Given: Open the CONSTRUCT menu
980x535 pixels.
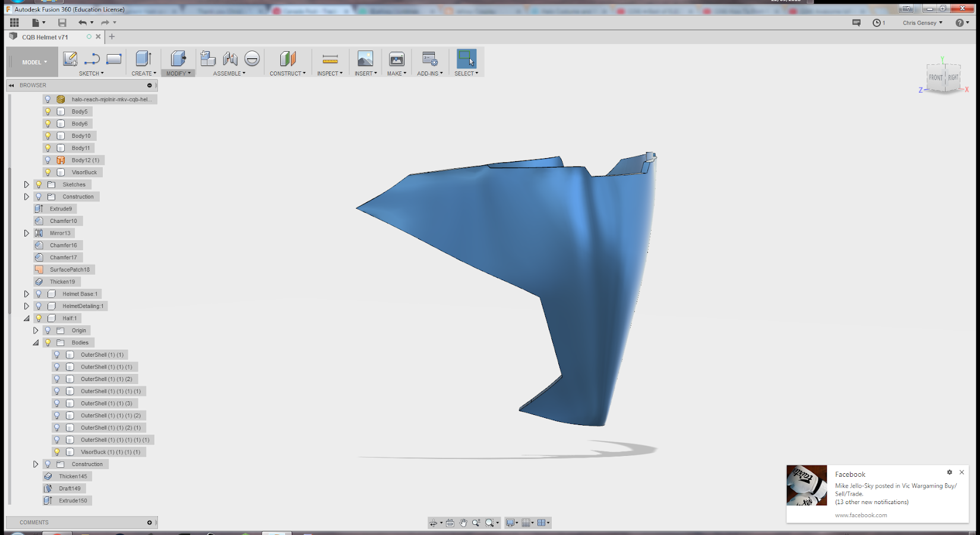Looking at the screenshot, I should (x=287, y=74).
